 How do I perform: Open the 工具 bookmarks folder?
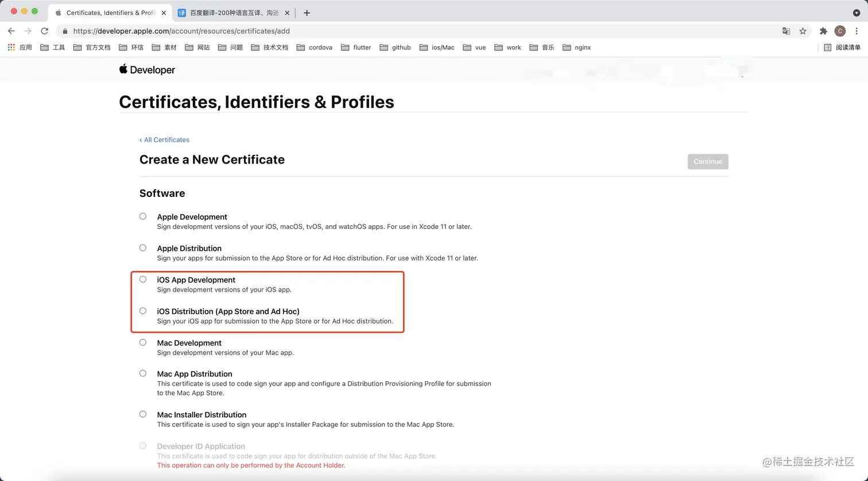pos(52,48)
